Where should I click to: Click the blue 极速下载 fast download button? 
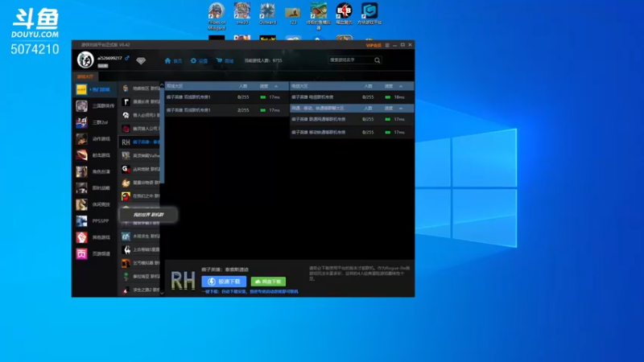(224, 282)
